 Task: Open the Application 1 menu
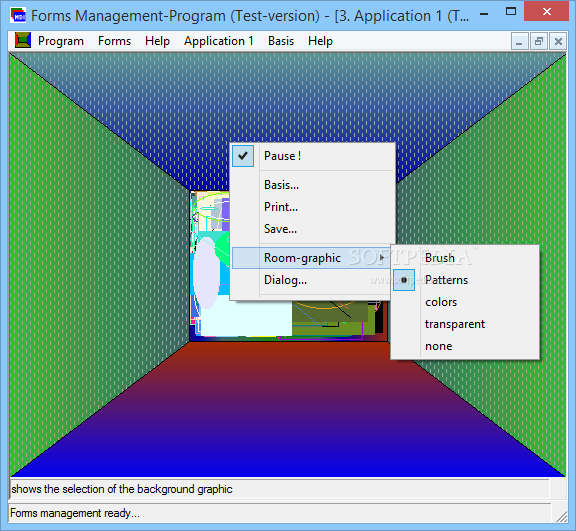click(x=219, y=41)
